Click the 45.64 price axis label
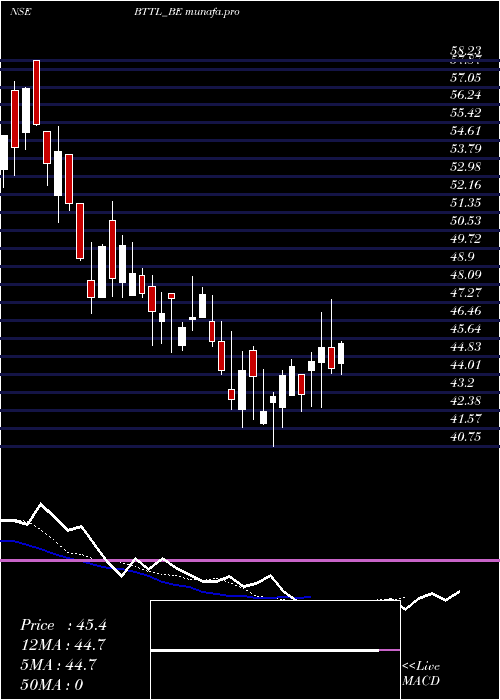This screenshot has height=700, width=500. coord(466,329)
